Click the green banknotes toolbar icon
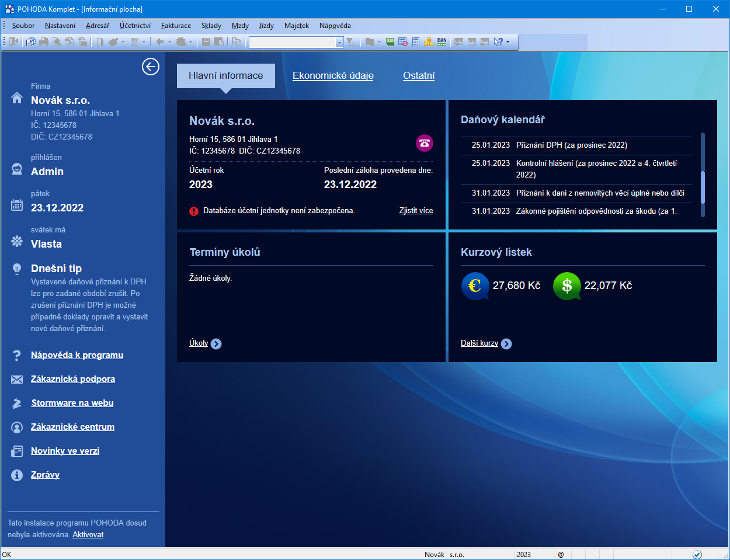Viewport: 730px width, 560px height. tap(390, 41)
